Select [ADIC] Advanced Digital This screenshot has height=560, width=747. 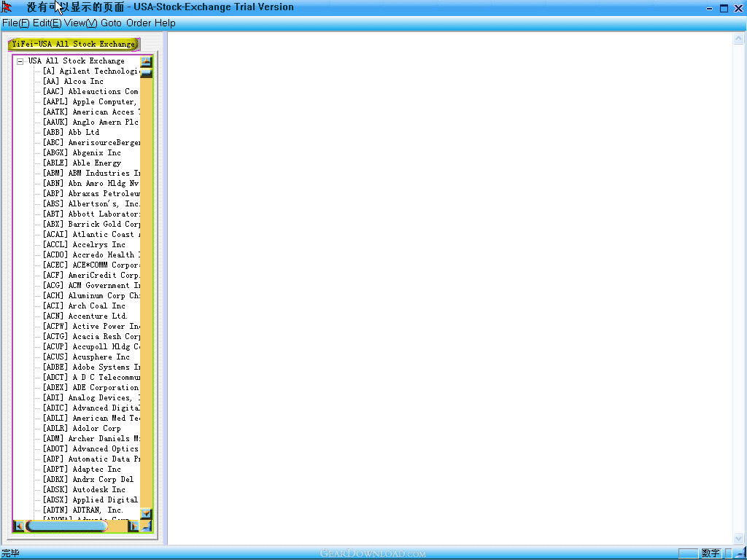tap(91, 408)
